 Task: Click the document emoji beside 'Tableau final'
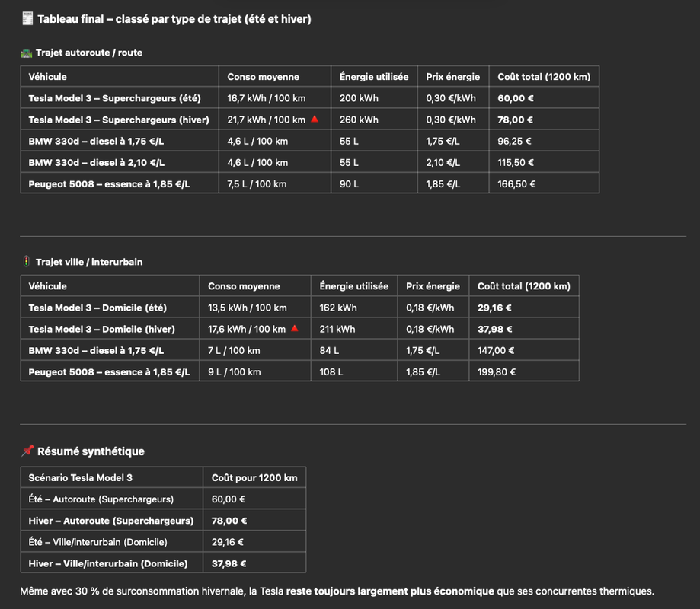27,19
